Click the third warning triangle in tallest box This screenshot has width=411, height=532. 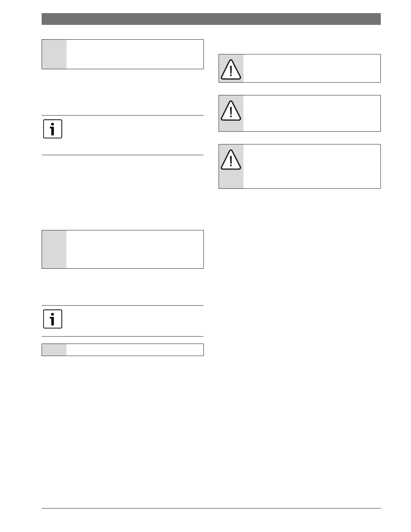point(231,160)
